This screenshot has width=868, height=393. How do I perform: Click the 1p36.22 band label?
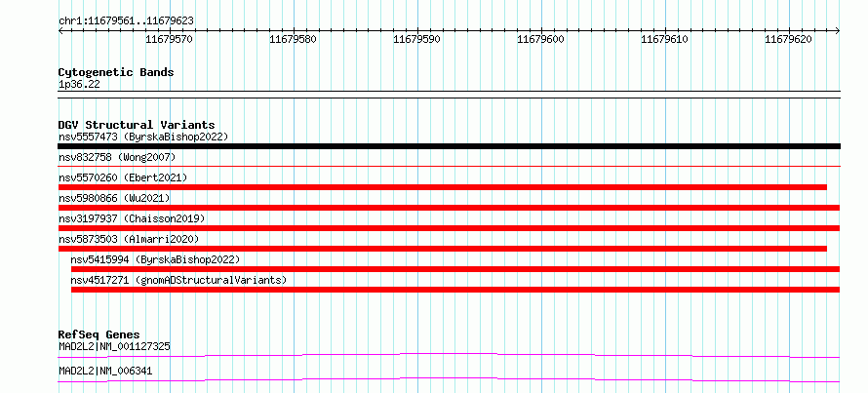[x=80, y=85]
